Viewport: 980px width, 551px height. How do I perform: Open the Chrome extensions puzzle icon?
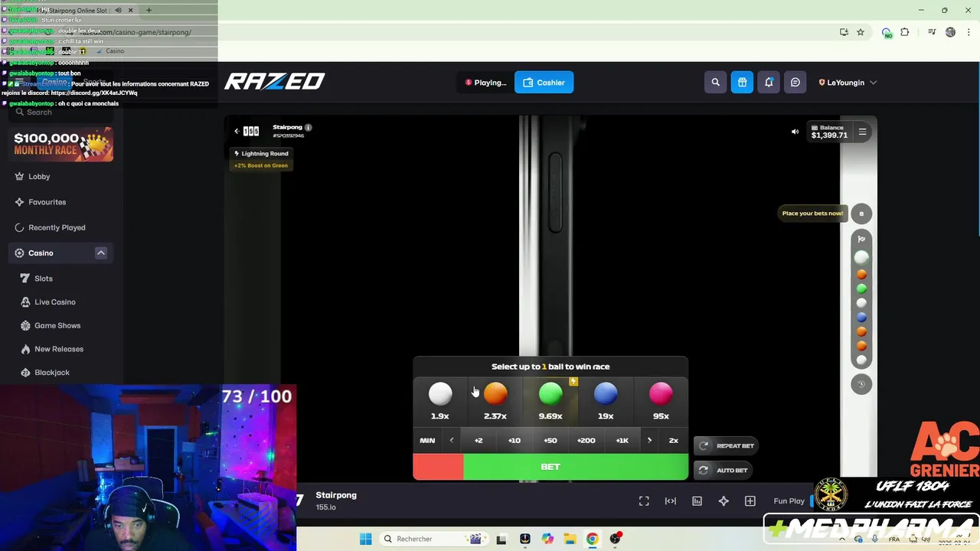pos(905,32)
